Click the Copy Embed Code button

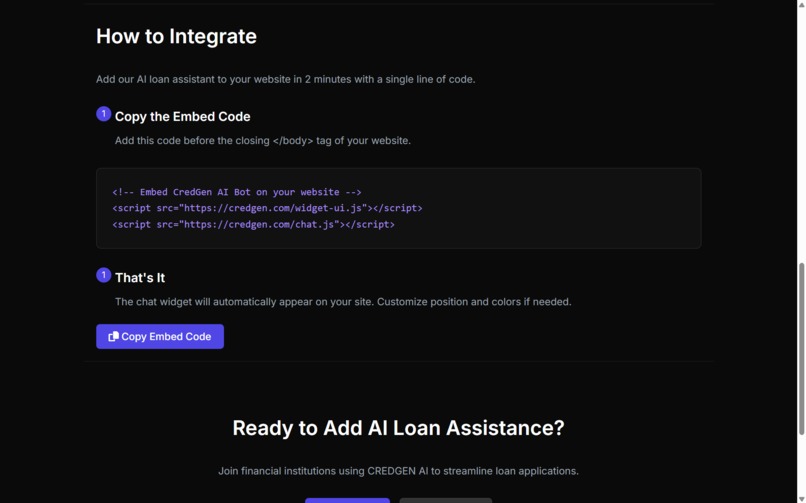pyautogui.click(x=160, y=337)
